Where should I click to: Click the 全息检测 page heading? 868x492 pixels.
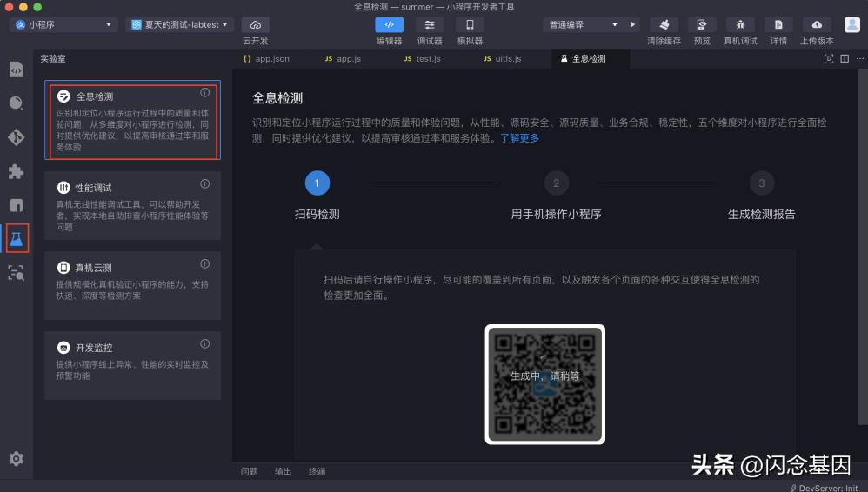277,98
